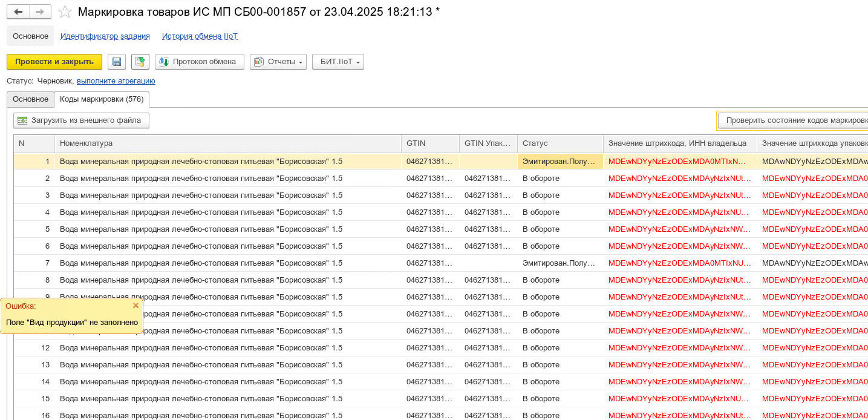Screen dimensions: 868x420
Task: Open the Протокол обмена exchange protocol
Action: click(200, 62)
